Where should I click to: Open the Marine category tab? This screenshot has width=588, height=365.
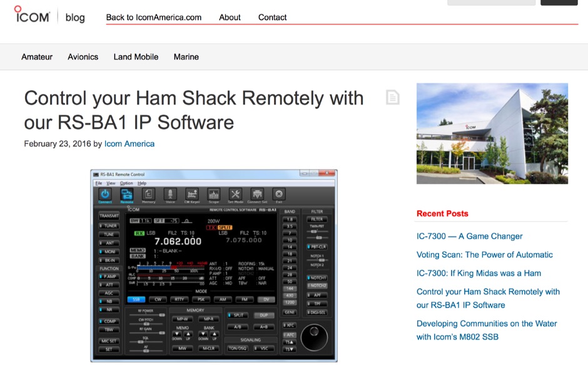tap(186, 57)
